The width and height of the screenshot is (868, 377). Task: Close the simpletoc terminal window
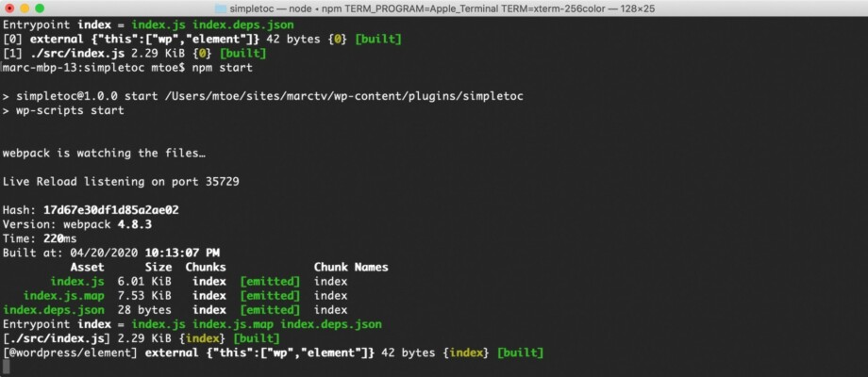point(9,8)
